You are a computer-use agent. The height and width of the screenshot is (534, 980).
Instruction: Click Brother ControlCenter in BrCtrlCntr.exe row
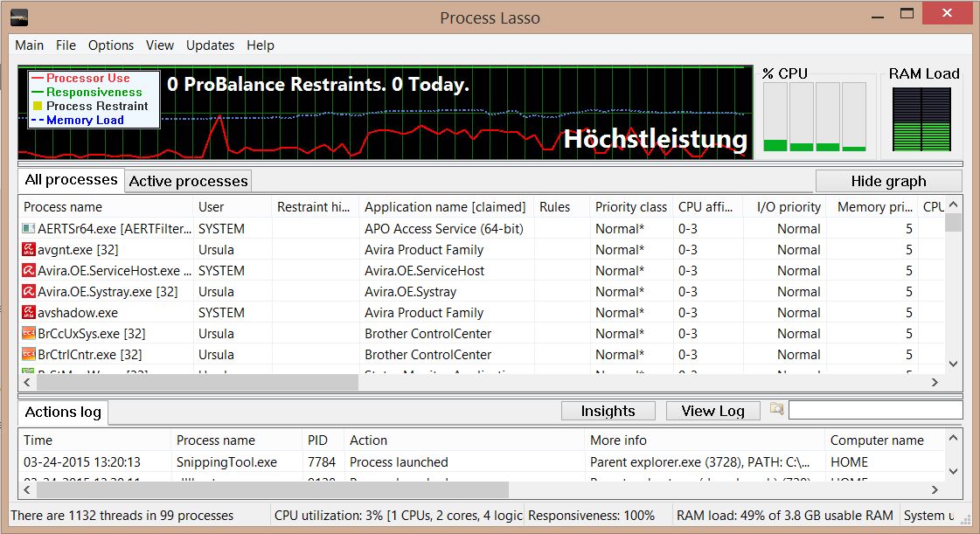coord(428,354)
